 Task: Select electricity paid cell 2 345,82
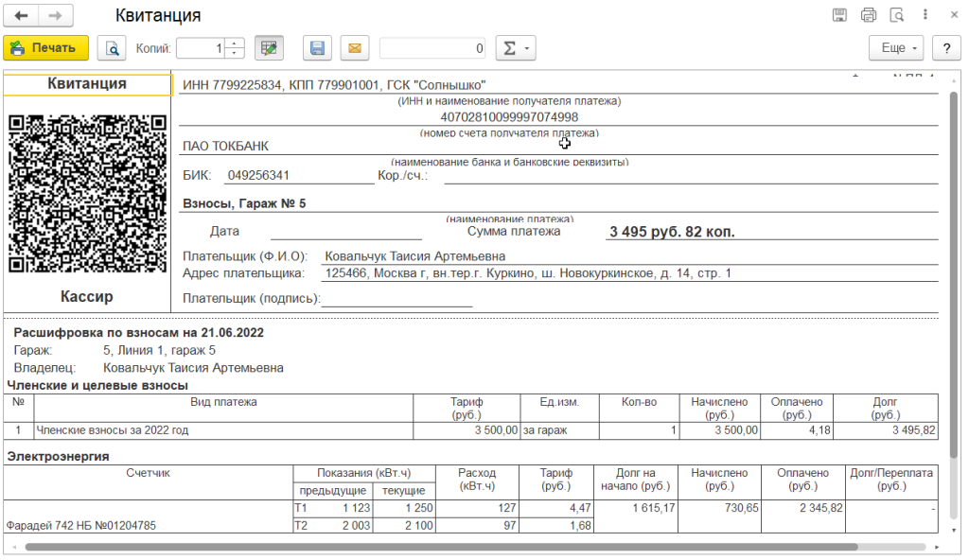tap(802, 508)
